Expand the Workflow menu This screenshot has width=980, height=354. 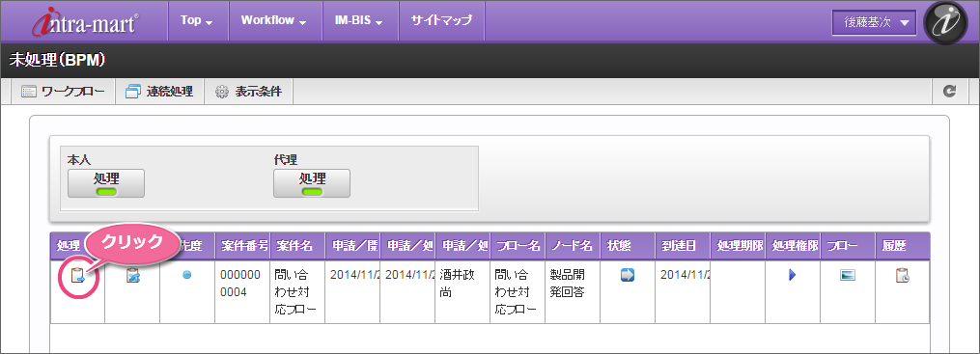tap(274, 20)
